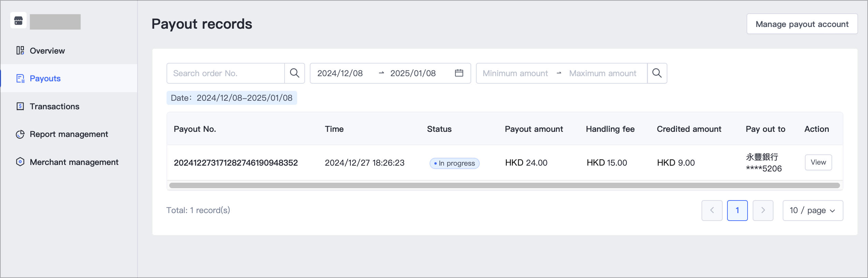Click Manage payout account button

pyautogui.click(x=802, y=24)
